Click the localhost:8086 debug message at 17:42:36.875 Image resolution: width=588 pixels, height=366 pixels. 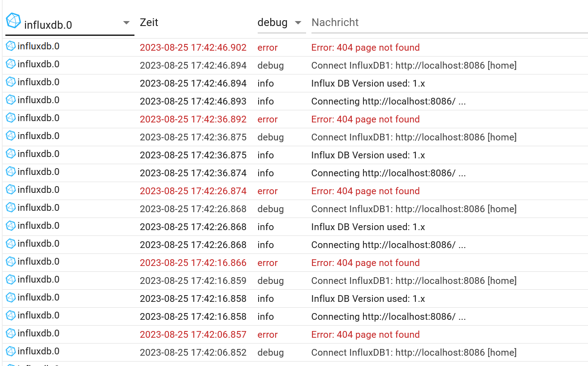pos(414,137)
